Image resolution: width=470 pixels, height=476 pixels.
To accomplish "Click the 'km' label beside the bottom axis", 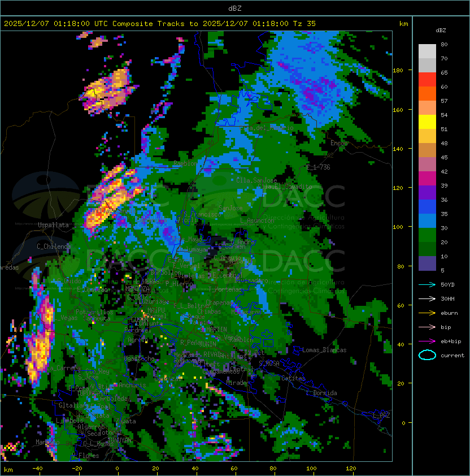I will pyautogui.click(x=8, y=470).
